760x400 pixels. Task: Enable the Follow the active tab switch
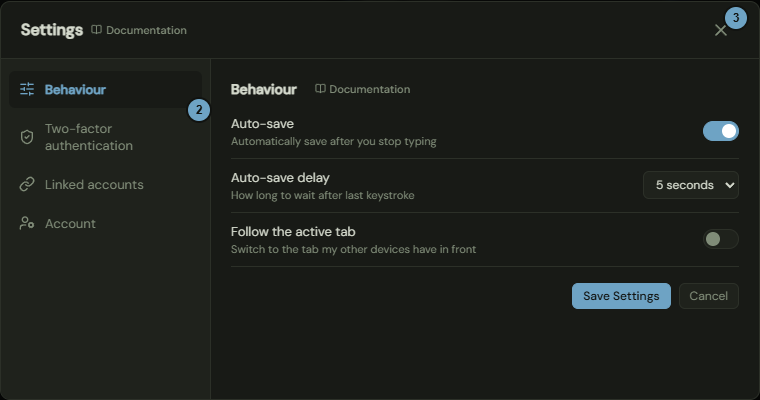[x=721, y=239]
